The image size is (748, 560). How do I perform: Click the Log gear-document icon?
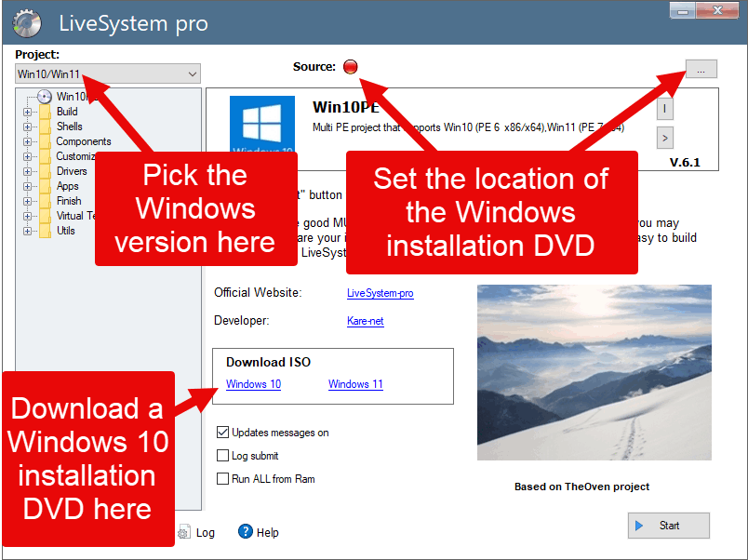183,531
